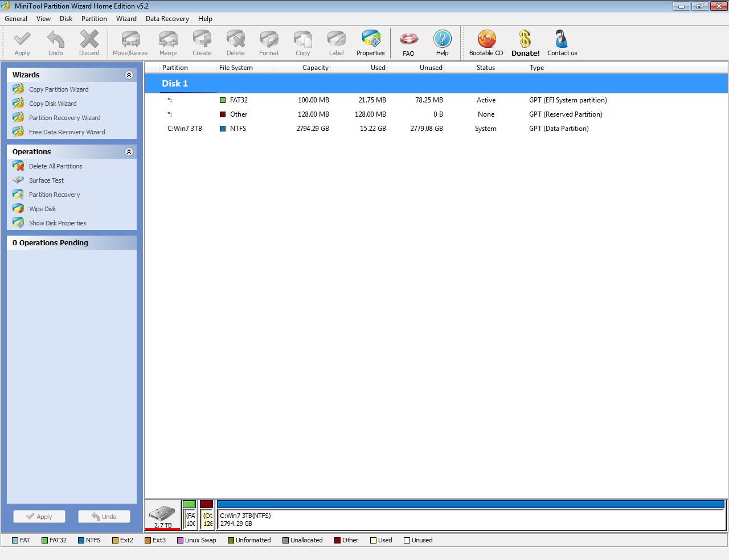
Task: Select the Disk 1 header row
Action: tap(436, 83)
